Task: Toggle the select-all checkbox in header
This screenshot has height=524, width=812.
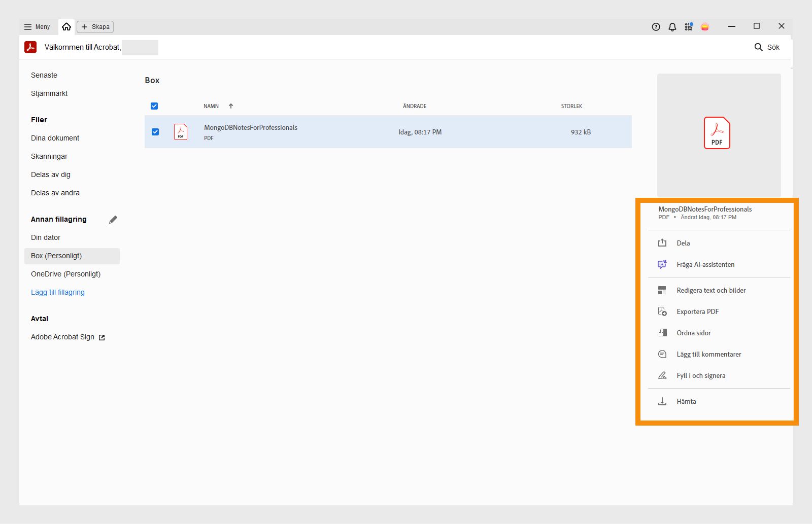Action: tap(154, 106)
